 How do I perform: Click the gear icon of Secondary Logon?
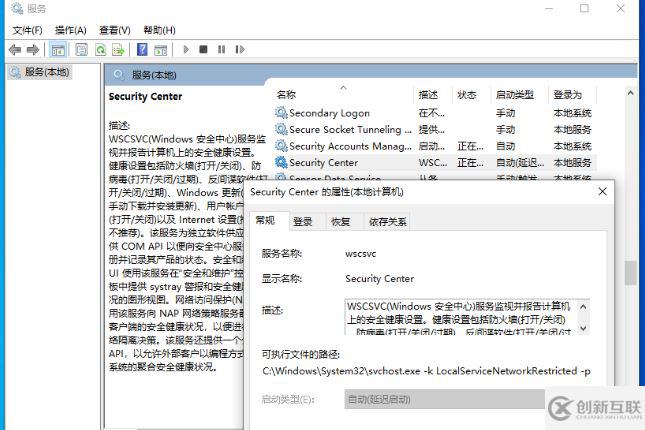click(x=281, y=112)
